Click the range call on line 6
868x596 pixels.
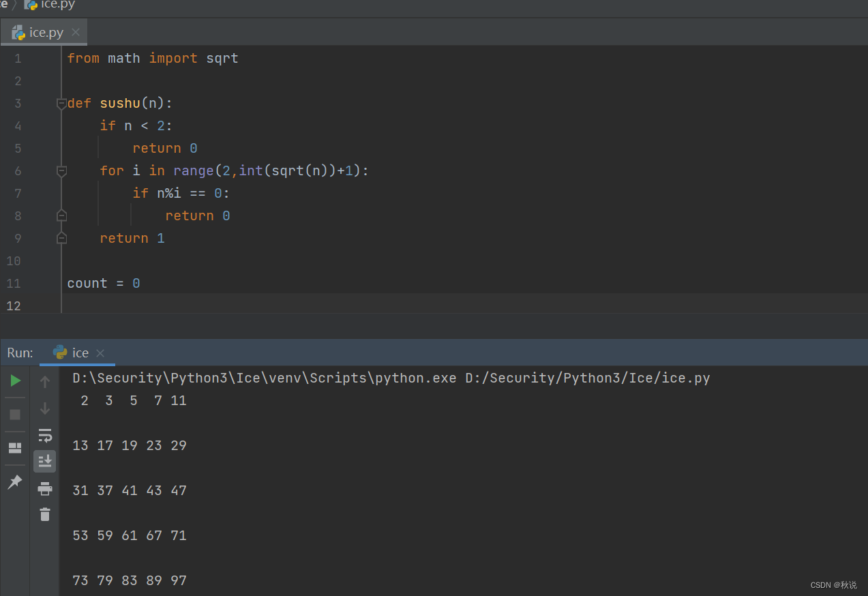(x=271, y=171)
